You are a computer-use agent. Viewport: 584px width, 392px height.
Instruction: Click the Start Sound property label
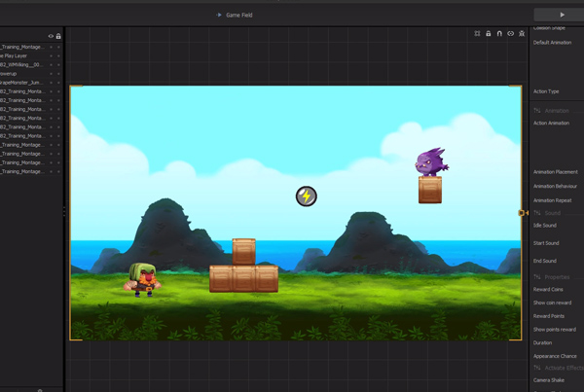click(546, 243)
